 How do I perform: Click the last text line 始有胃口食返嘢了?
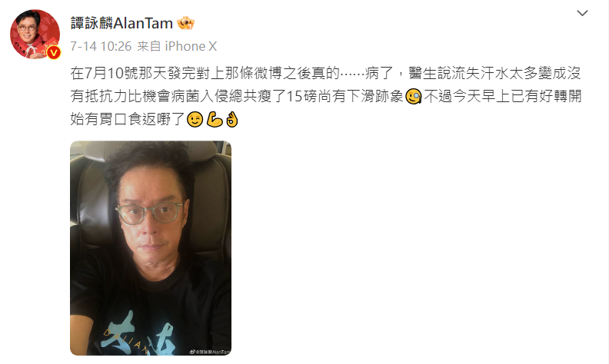[x=128, y=120]
